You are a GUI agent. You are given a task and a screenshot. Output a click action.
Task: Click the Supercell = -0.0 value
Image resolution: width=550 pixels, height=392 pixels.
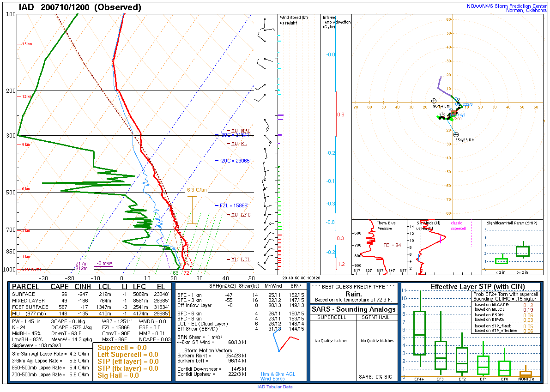pos(122,348)
